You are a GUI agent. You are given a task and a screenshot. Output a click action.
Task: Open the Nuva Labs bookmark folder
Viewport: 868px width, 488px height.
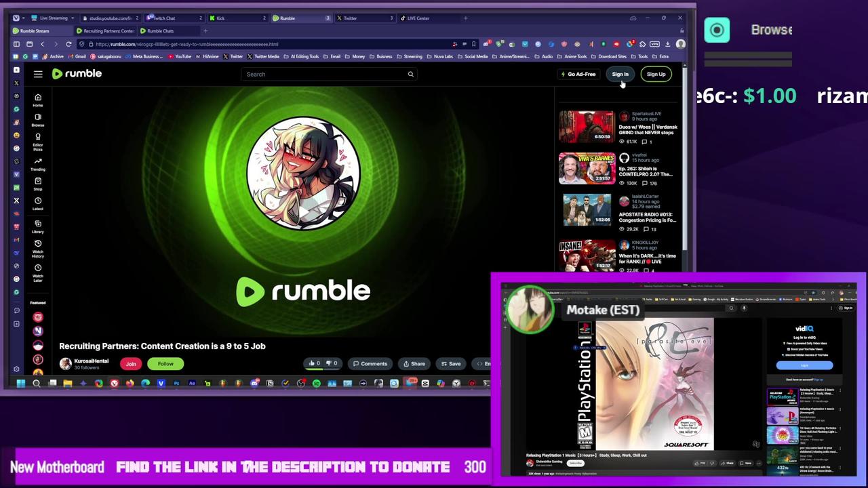click(x=440, y=56)
